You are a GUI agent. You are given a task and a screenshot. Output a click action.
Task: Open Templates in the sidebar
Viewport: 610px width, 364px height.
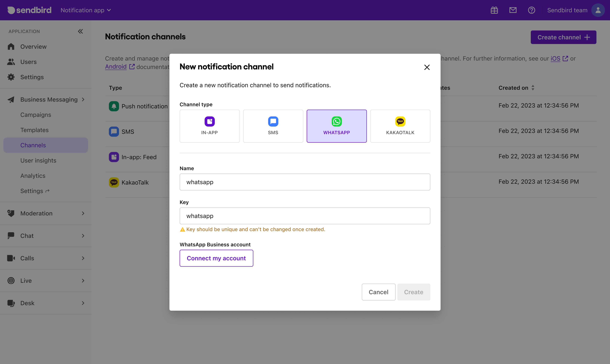point(34,130)
